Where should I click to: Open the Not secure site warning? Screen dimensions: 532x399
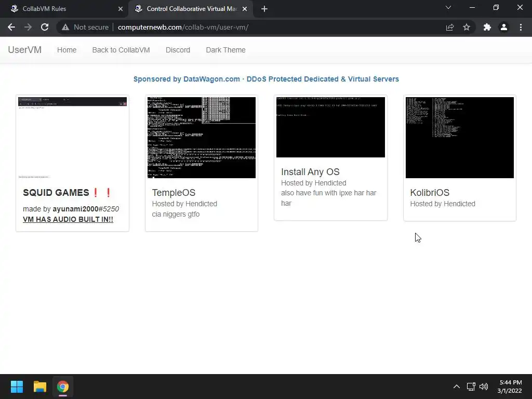pos(85,27)
